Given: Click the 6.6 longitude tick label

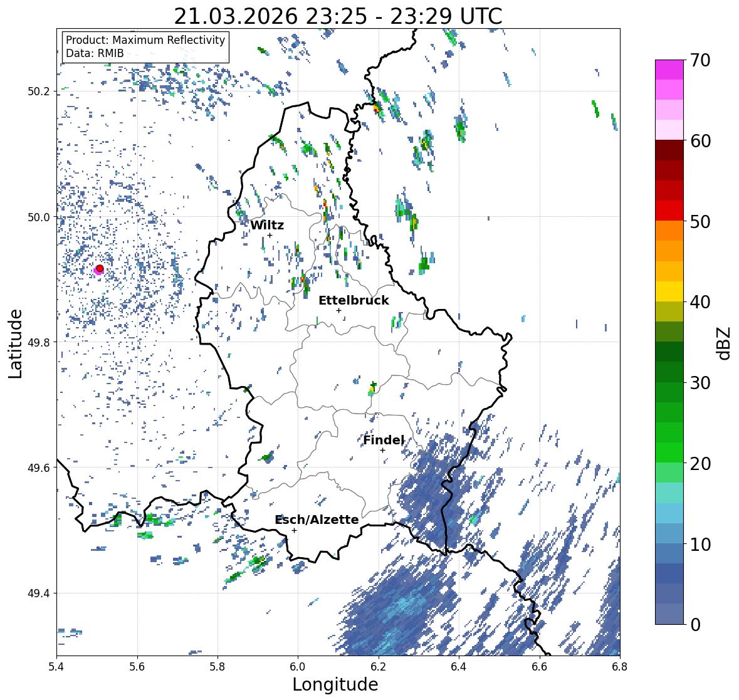Looking at the screenshot, I should coord(540,666).
